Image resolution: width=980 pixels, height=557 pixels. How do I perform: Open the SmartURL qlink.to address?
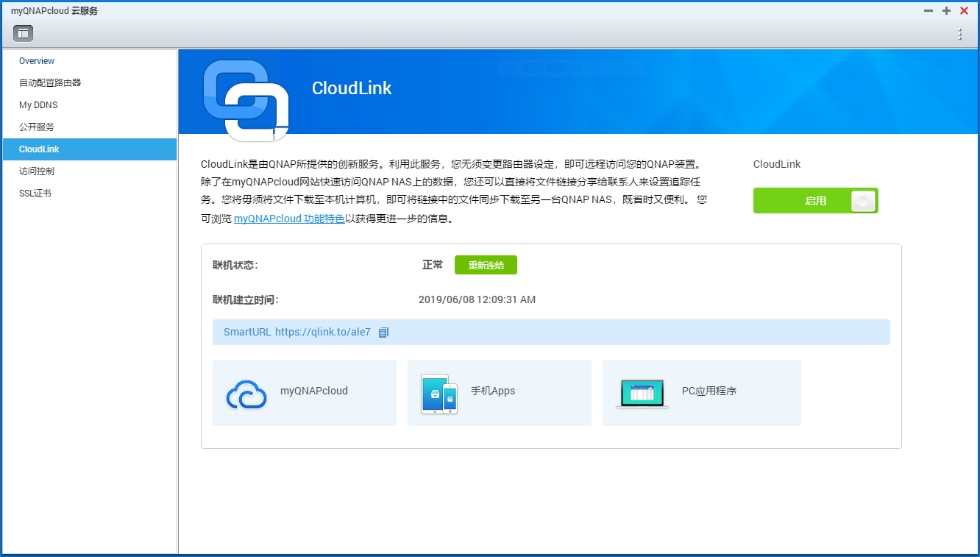pyautogui.click(x=322, y=332)
